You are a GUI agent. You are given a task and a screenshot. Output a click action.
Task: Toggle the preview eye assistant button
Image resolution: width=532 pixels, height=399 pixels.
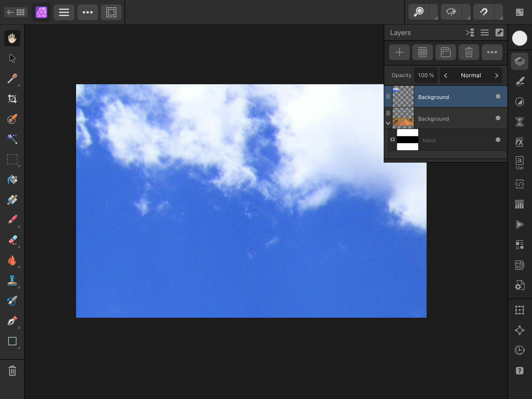coord(451,12)
